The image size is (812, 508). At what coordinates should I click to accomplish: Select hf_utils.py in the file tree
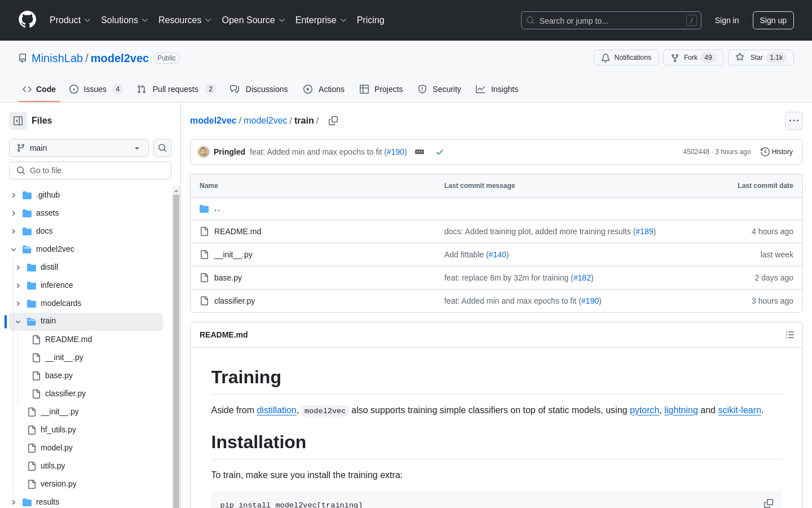(x=58, y=430)
